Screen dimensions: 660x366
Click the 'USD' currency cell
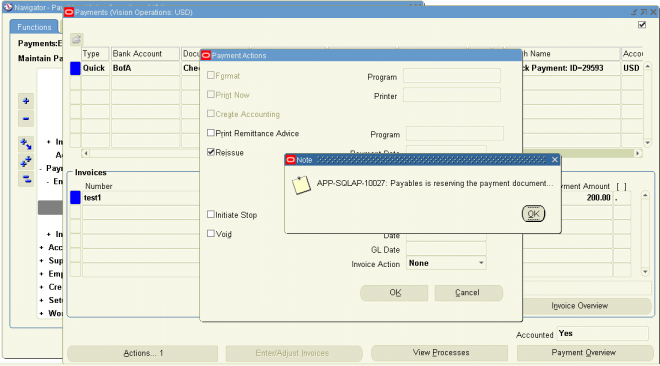point(632,68)
